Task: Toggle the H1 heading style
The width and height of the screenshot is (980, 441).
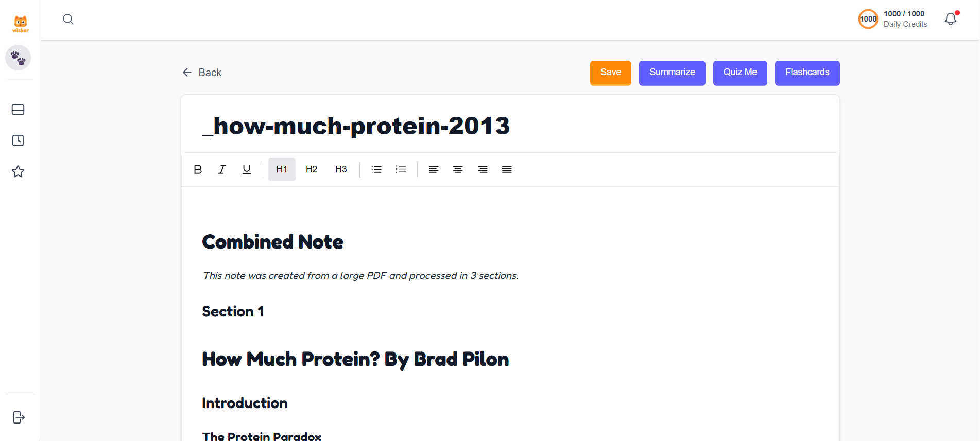Action: pyautogui.click(x=282, y=169)
